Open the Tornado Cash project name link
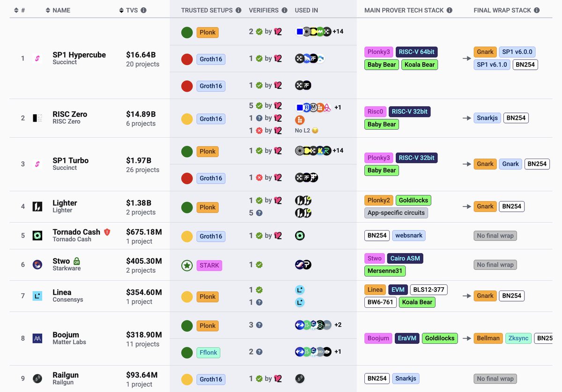The height and width of the screenshot is (392, 562). point(76,232)
